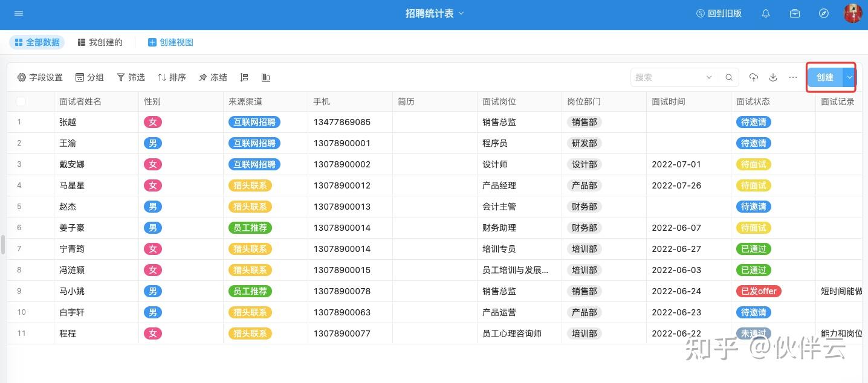Expand the arrow next to 创建 button
868x383 pixels.
849,77
